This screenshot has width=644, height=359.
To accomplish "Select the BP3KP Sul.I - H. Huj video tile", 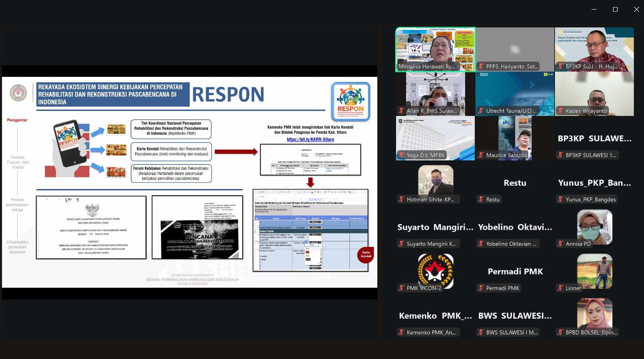I will click(x=594, y=49).
